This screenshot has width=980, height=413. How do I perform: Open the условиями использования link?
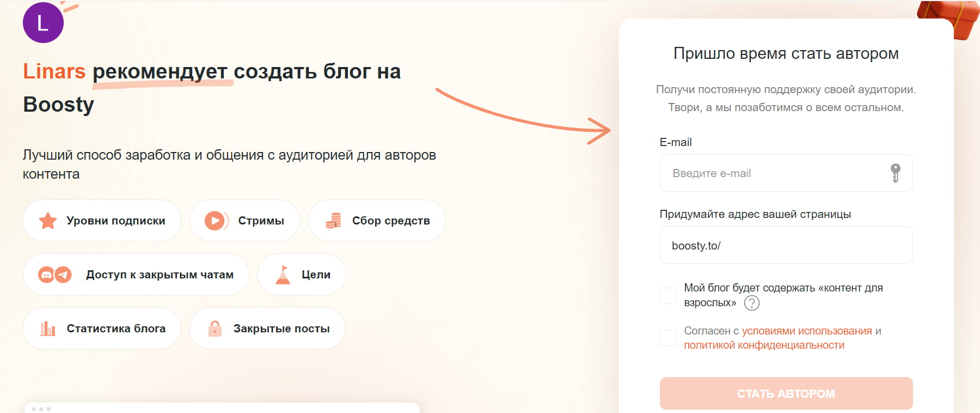[x=807, y=331]
